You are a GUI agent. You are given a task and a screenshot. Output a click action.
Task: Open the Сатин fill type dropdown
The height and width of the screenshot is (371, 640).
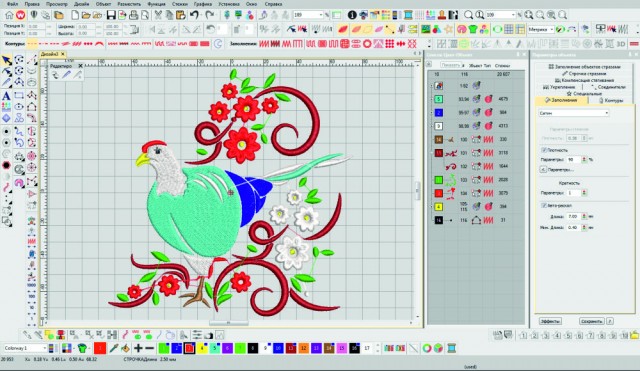pyautogui.click(x=573, y=113)
